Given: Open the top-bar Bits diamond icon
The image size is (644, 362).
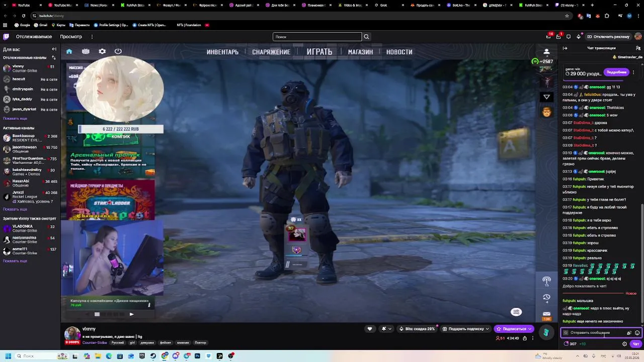Looking at the screenshot, I should (x=579, y=37).
